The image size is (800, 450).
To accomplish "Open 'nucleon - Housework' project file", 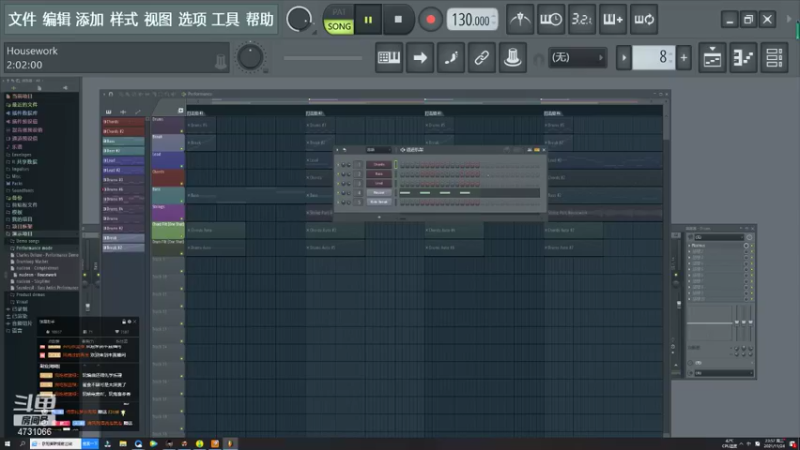I will (37, 274).
